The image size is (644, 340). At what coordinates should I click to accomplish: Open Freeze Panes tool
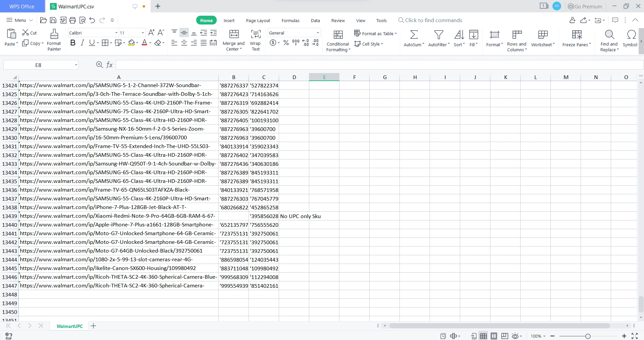click(x=577, y=38)
